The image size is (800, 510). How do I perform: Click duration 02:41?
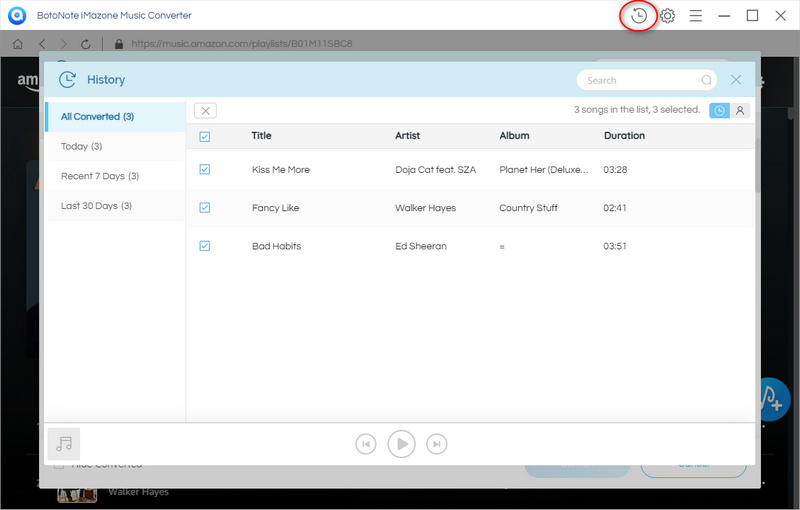click(x=615, y=208)
